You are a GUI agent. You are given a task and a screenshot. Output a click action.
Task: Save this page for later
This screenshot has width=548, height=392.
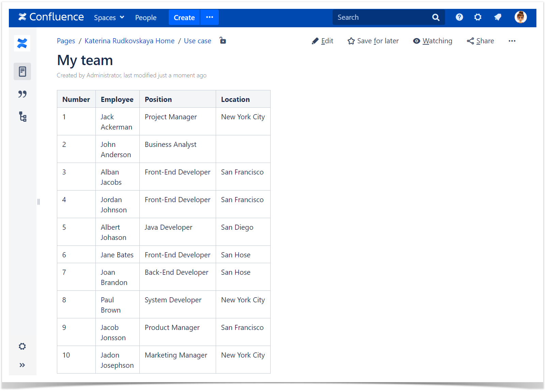tap(373, 41)
